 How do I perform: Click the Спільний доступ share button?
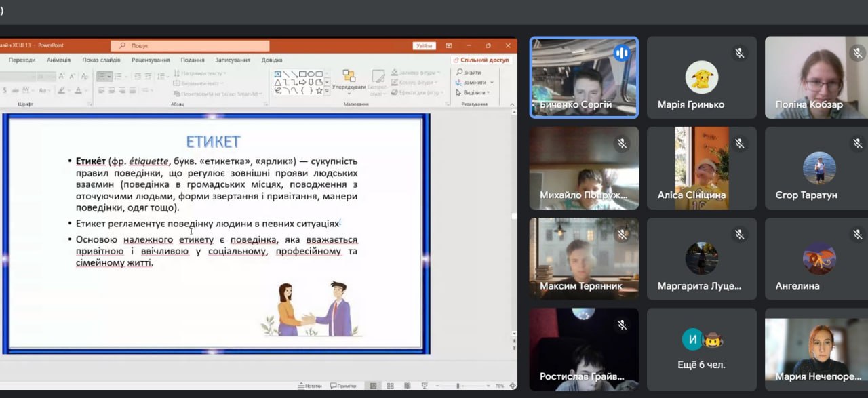click(481, 60)
